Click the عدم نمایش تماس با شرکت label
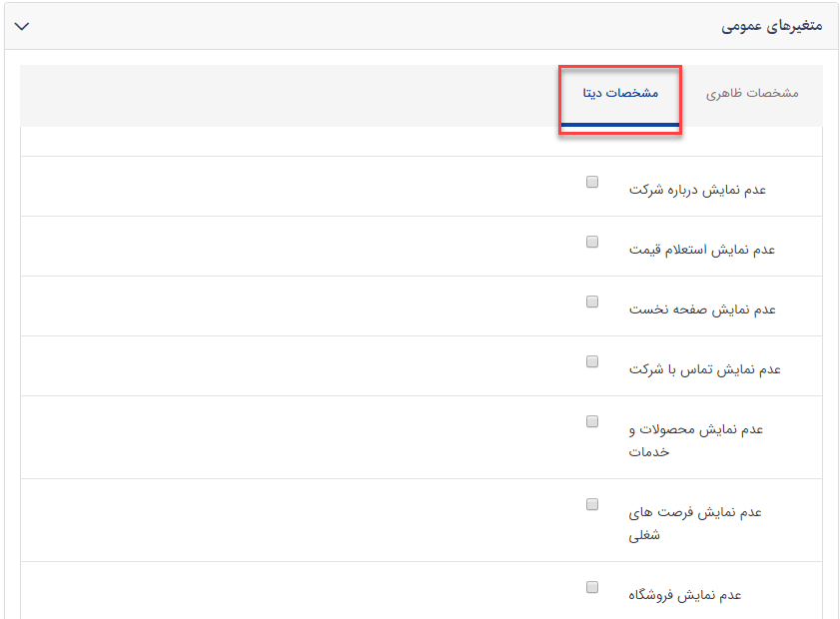 tap(704, 369)
